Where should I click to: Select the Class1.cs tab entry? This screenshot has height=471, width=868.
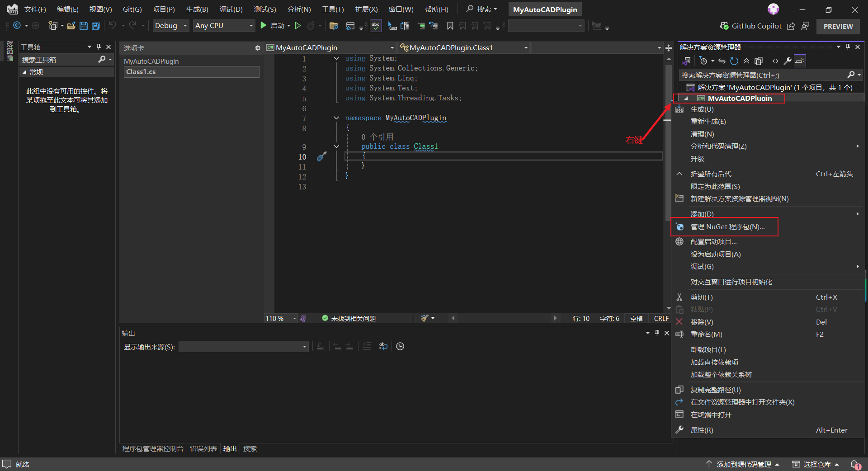[192, 72]
